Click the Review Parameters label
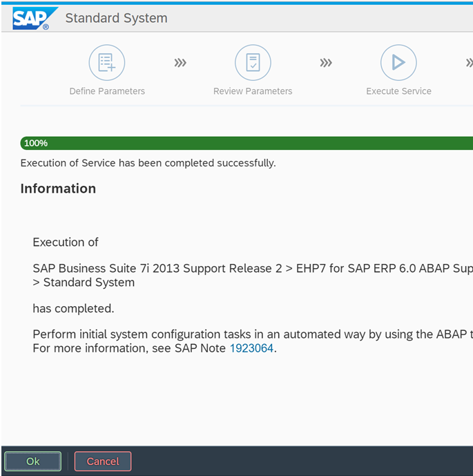Image resolution: width=473 pixels, height=476 pixels. (x=253, y=91)
